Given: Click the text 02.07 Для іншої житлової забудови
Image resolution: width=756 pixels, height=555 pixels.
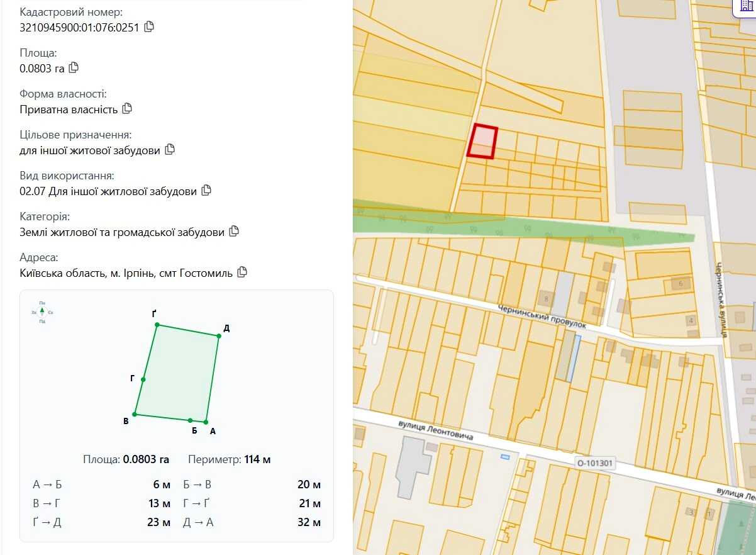Looking at the screenshot, I should pyautogui.click(x=108, y=191).
